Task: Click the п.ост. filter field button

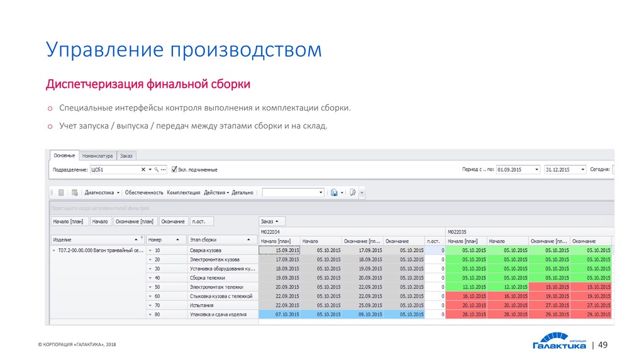Action: [202, 222]
